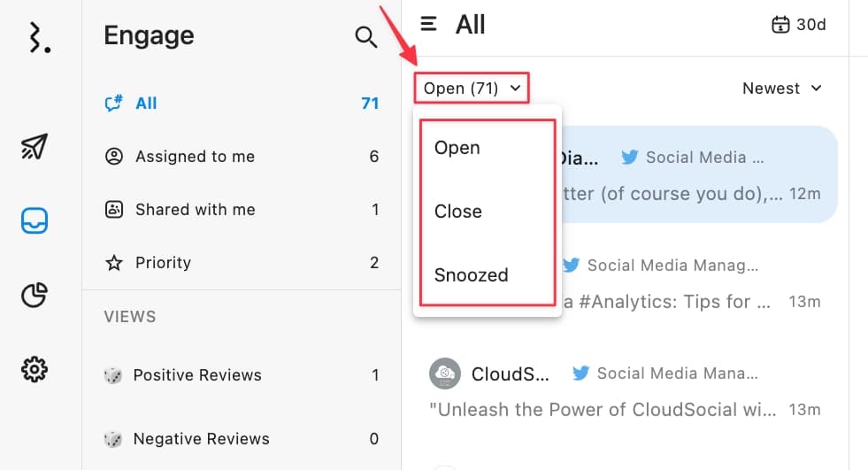Click the search magnifier in Engage panel

[365, 37]
